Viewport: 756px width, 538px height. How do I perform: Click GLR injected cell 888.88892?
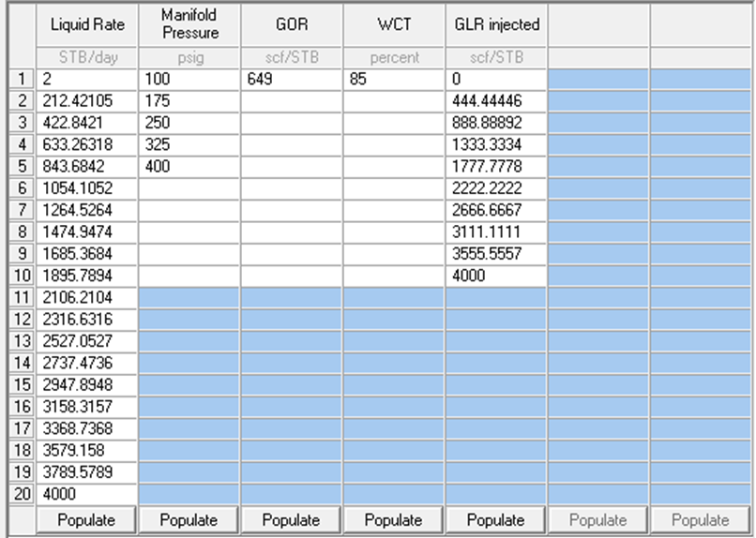[496, 123]
